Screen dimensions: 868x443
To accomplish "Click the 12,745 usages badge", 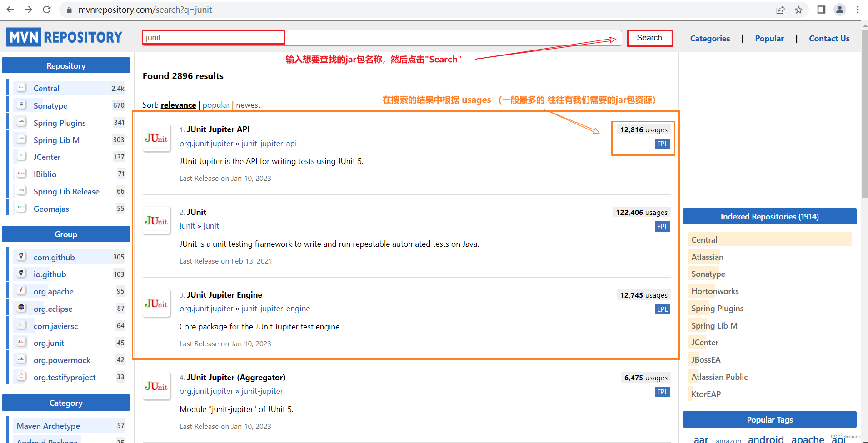I will pos(644,295).
